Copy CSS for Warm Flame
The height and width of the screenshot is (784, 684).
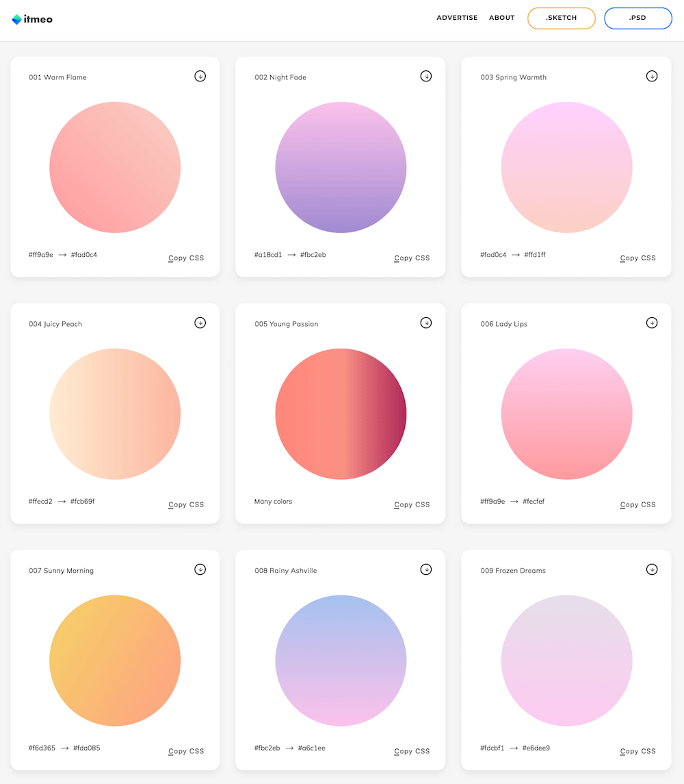[186, 258]
